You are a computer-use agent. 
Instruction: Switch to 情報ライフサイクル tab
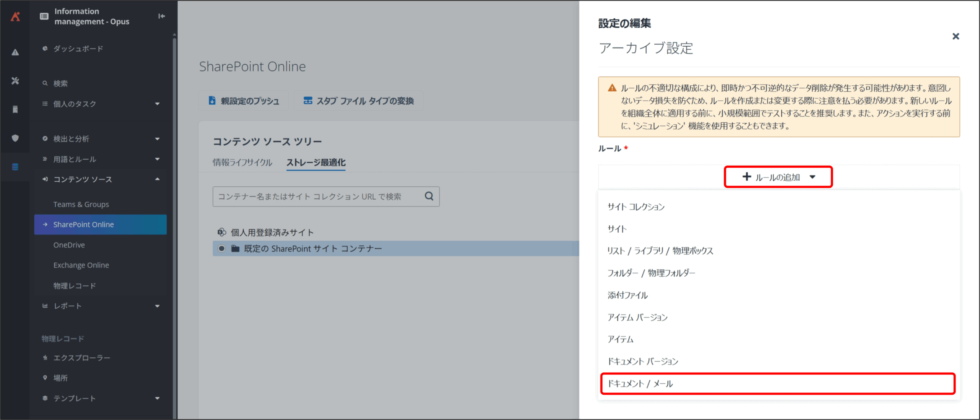(242, 163)
